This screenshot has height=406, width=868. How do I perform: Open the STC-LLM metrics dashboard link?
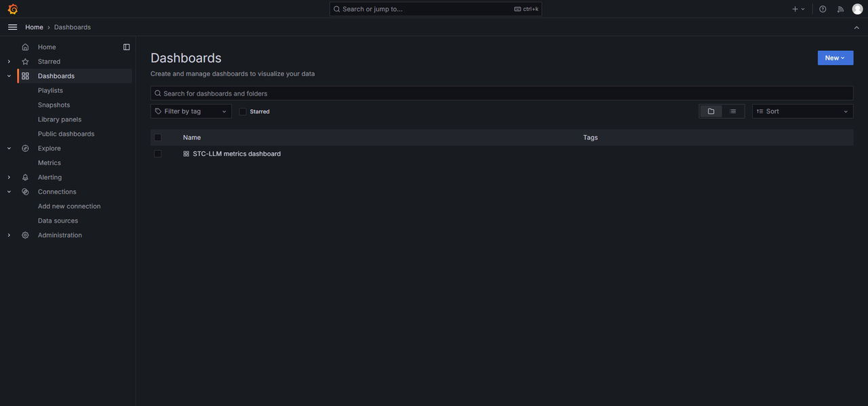click(x=236, y=154)
